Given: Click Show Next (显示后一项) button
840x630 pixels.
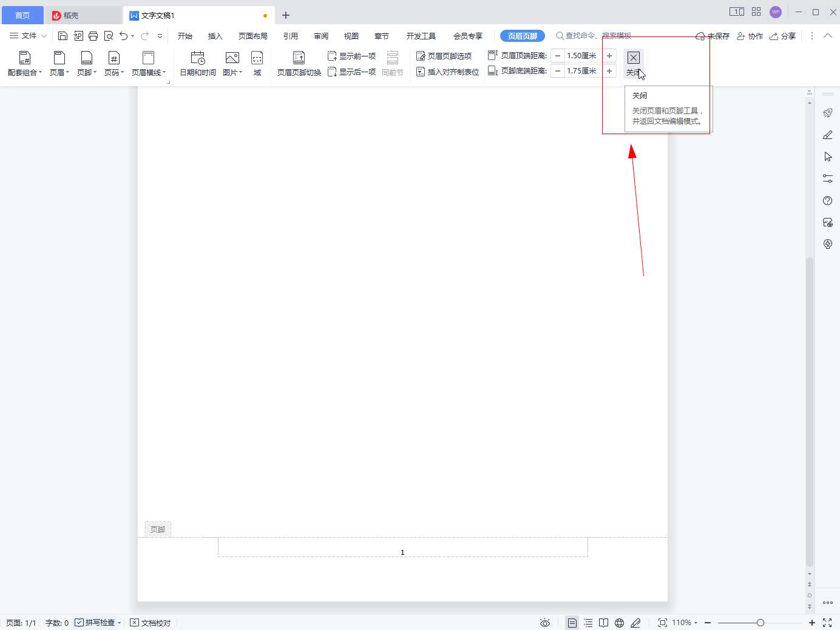Looking at the screenshot, I should coord(351,72).
